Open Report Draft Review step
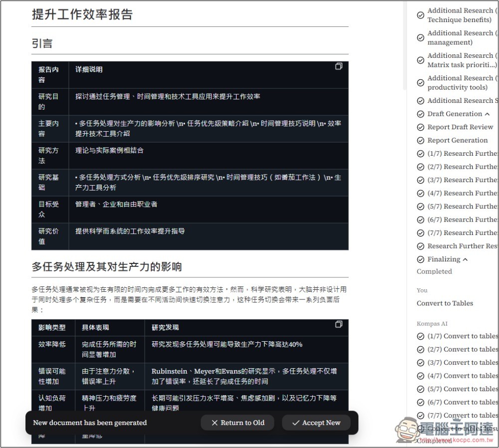The height and width of the screenshot is (448, 499). click(460, 127)
